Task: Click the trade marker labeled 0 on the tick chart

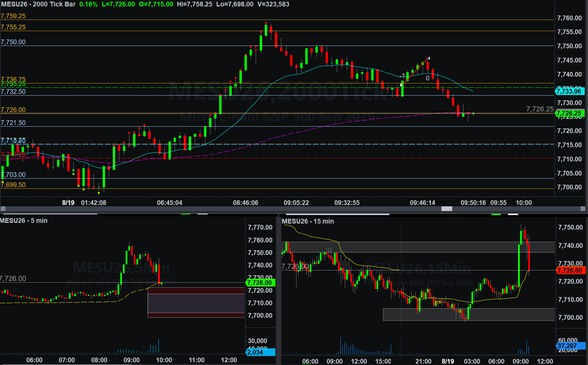Action: click(428, 78)
